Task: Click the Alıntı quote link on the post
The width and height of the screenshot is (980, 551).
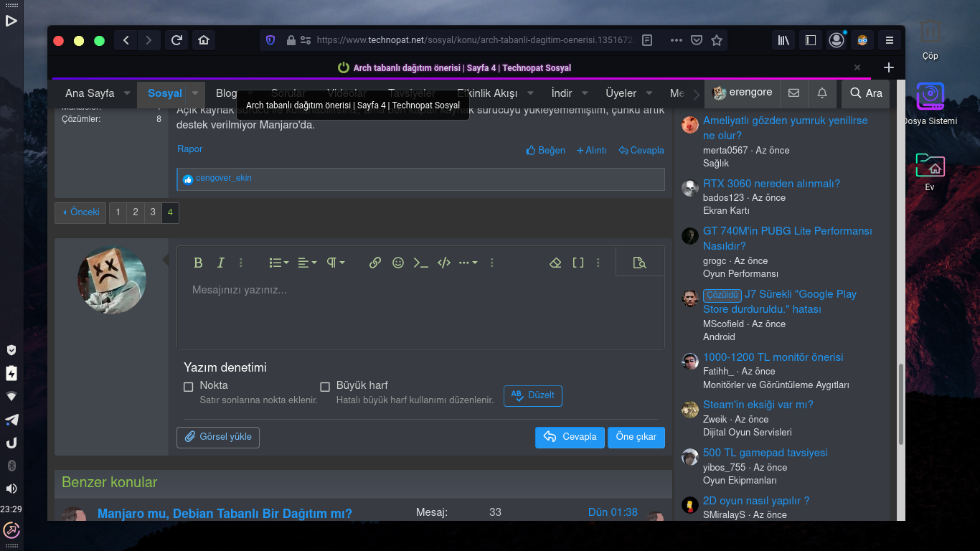Action: [592, 151]
